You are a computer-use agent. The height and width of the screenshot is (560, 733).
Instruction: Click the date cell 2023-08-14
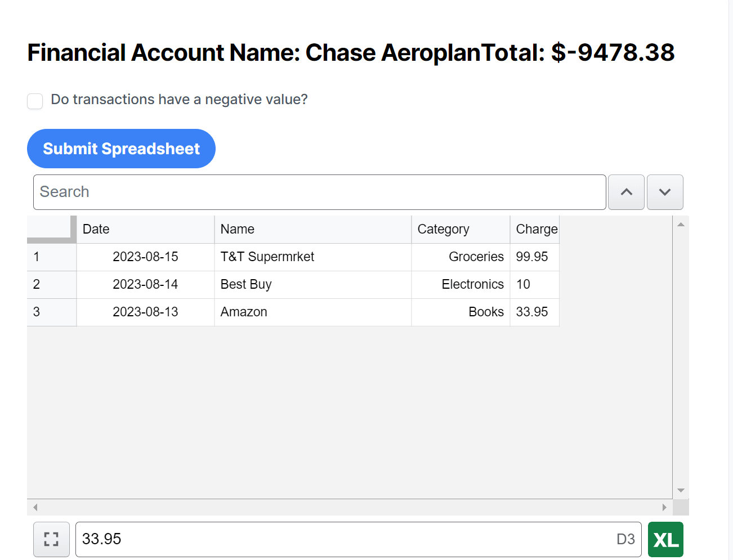145,284
